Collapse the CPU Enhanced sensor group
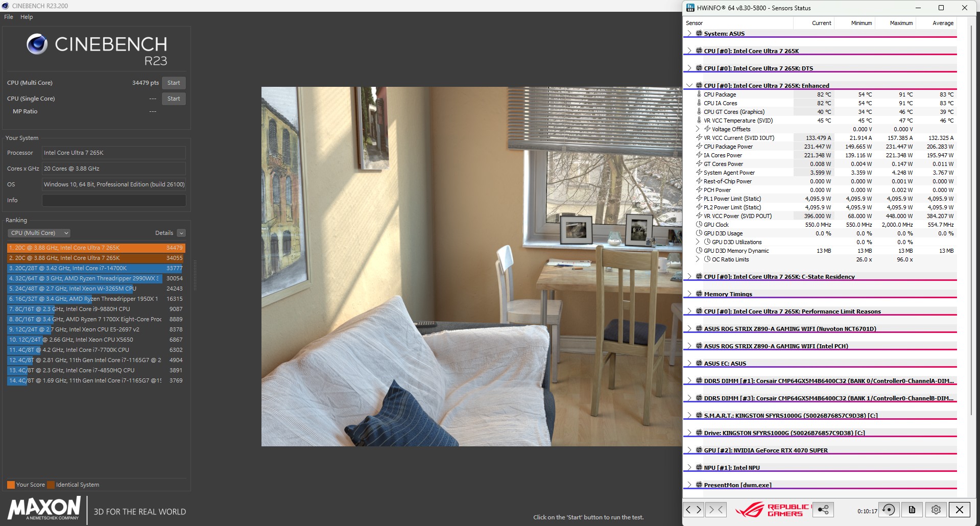 coord(689,85)
